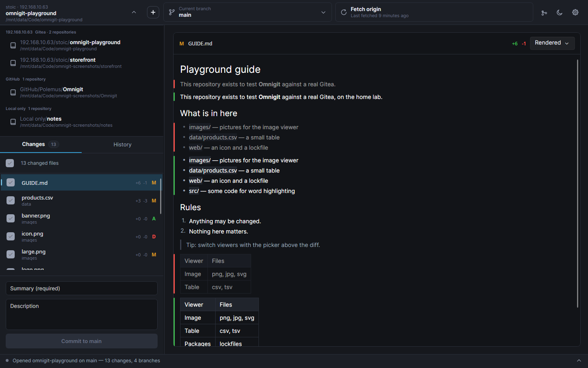Open the Rendered viewer dropdown
The image size is (588, 368).
coord(552,43)
